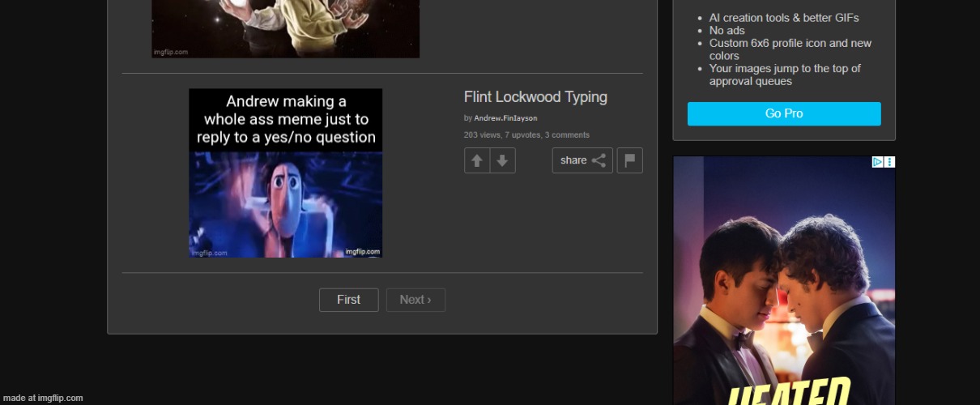Click the 'top of approval queues' feature text

click(784, 75)
